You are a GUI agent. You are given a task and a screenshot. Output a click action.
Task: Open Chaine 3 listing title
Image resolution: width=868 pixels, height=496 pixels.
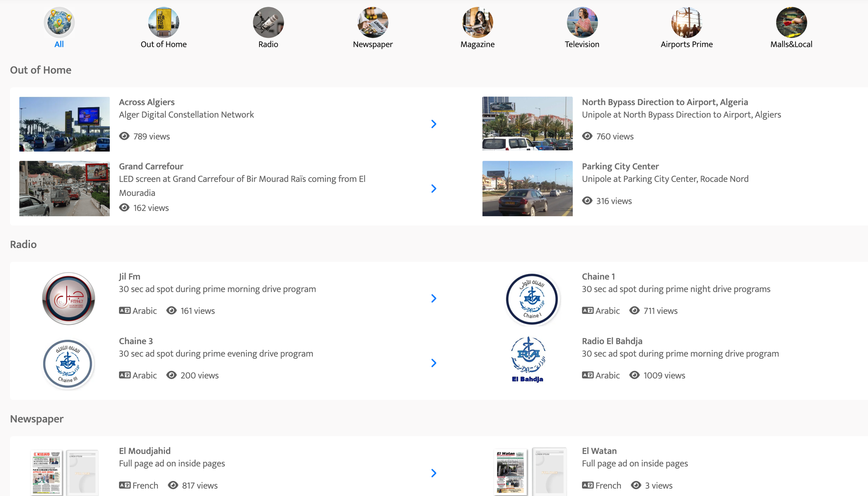click(136, 341)
